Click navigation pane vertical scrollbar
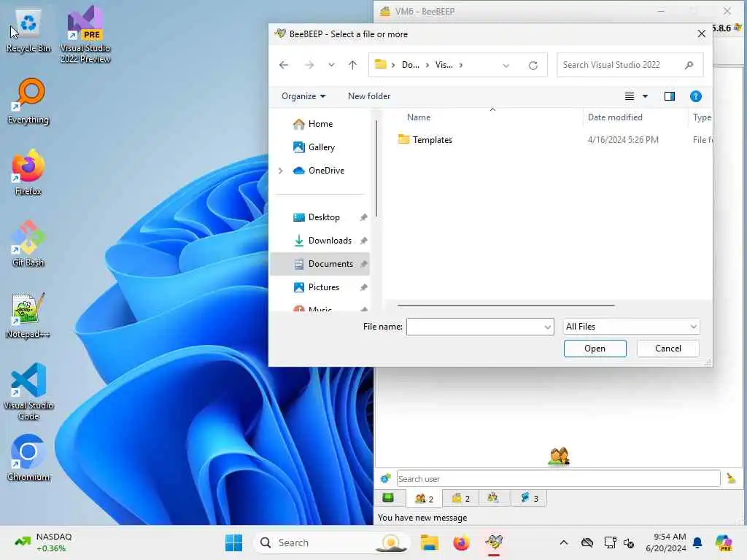The image size is (747, 560). pyautogui.click(x=376, y=168)
